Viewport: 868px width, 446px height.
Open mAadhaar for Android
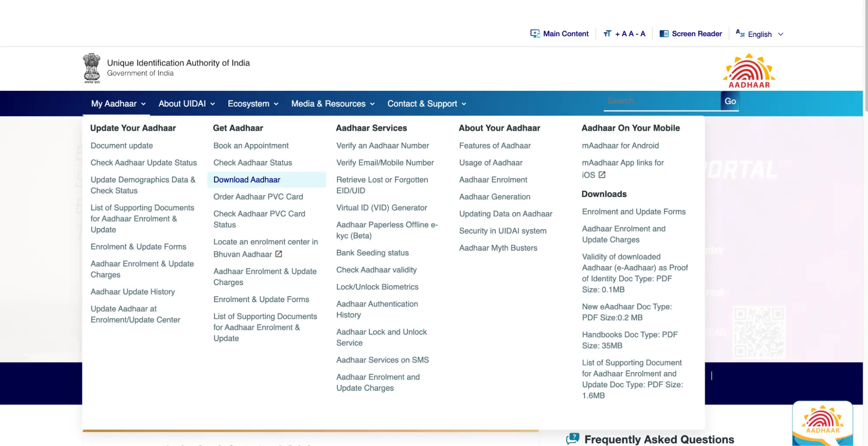pos(620,146)
